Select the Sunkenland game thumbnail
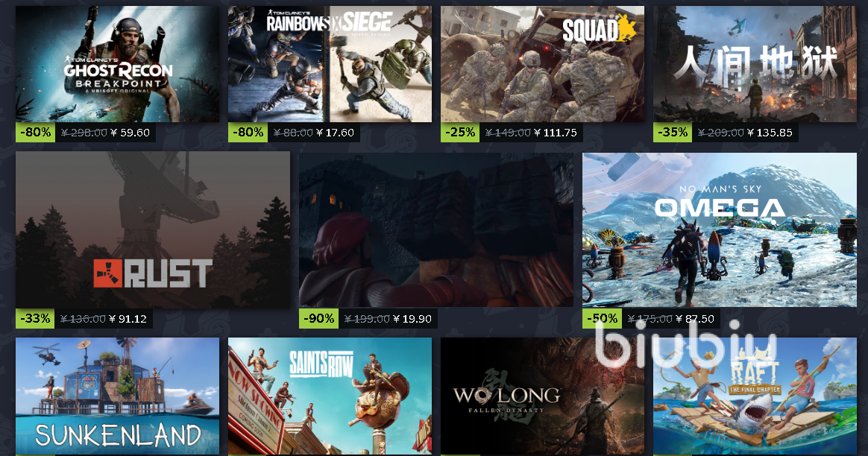 pos(117,397)
